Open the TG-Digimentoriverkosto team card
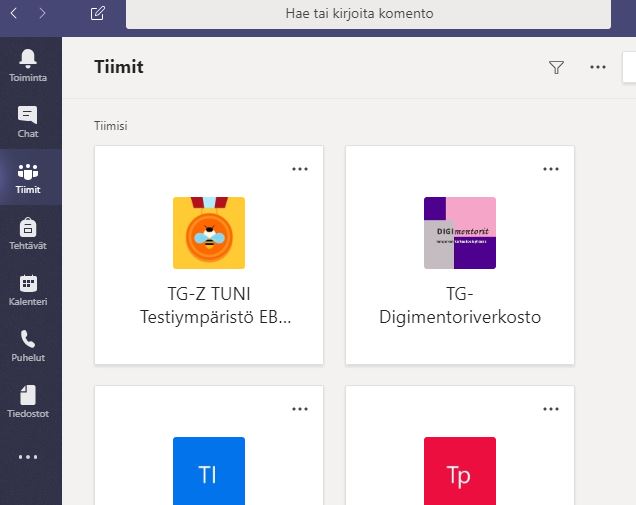The width and height of the screenshot is (636, 505). click(x=459, y=255)
